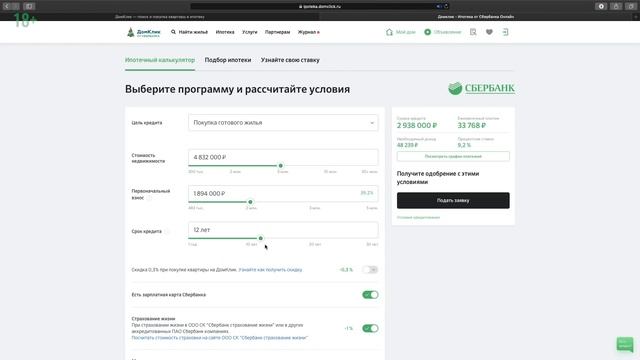Image resolution: width=640 pixels, height=360 pixels.
Task: Reload the page via the address bar icon
Action: coord(446,6)
